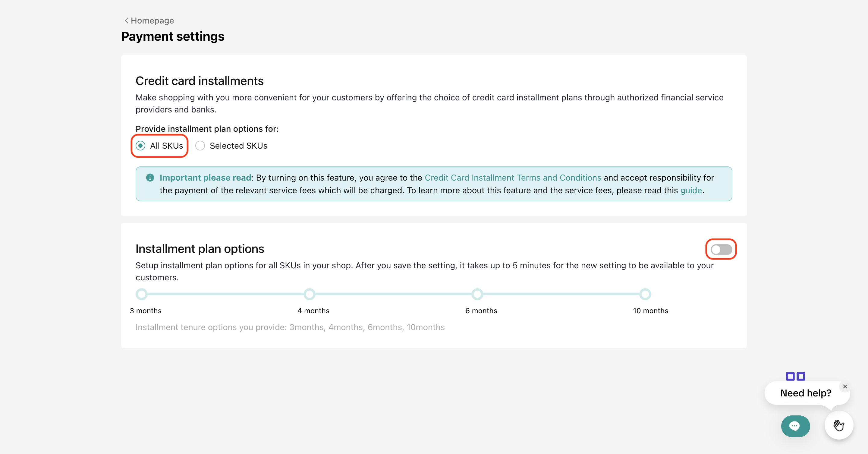Click the info icon in the notice box
Image resolution: width=868 pixels, height=454 pixels.
click(x=150, y=178)
